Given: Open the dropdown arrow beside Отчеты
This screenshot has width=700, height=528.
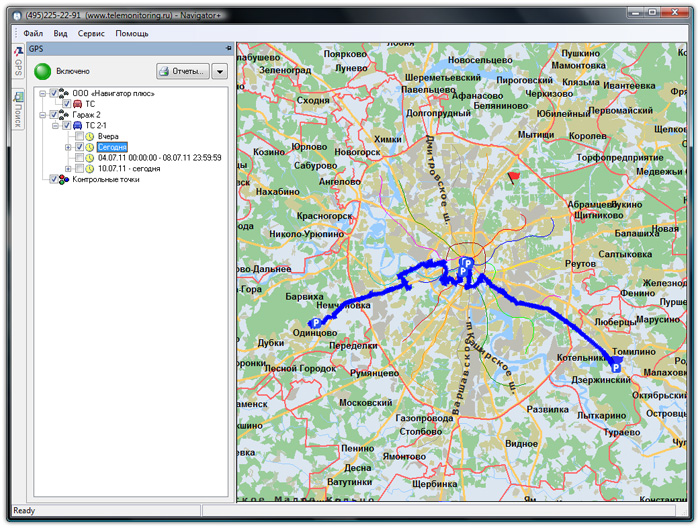Looking at the screenshot, I should (x=219, y=71).
